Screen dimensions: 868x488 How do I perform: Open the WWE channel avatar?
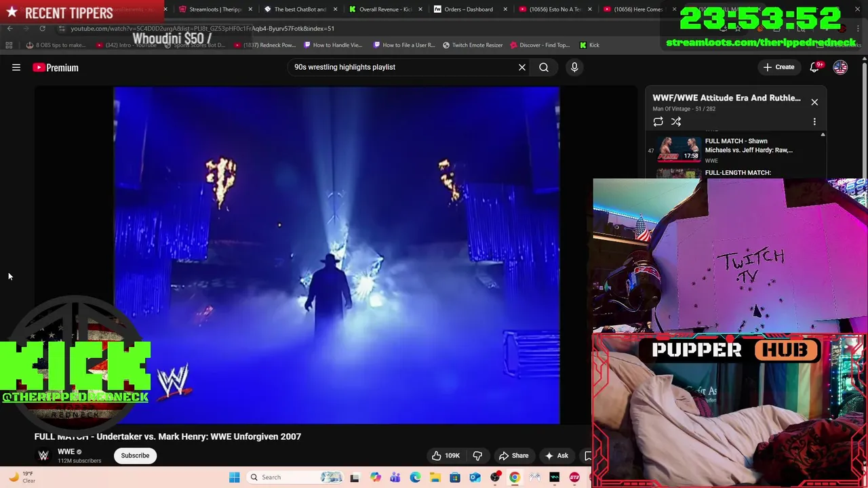pos(43,455)
